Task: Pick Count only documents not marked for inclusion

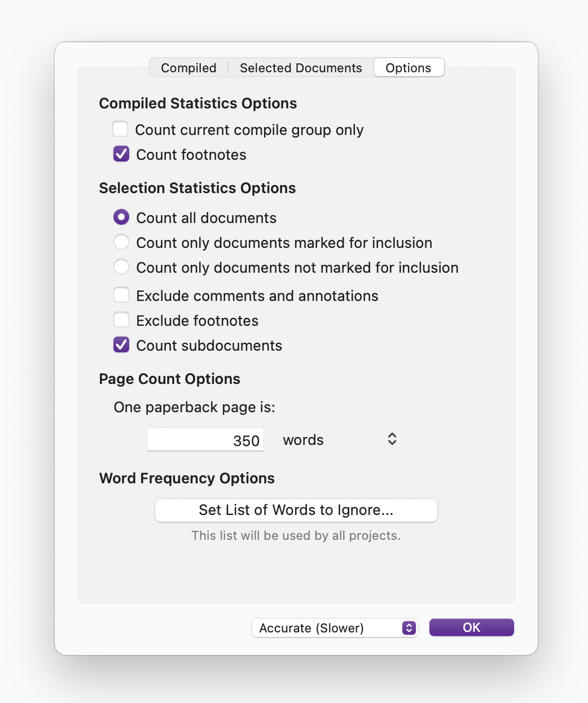Action: pos(121,267)
